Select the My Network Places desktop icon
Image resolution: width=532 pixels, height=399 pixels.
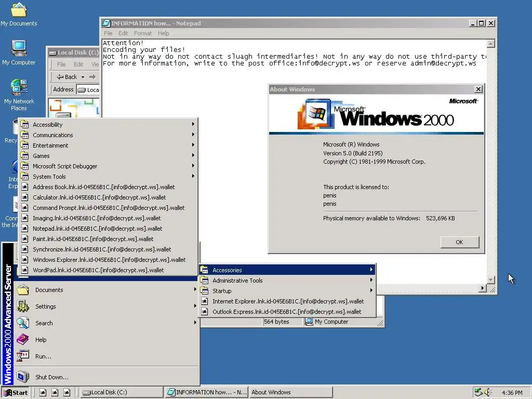(19, 95)
